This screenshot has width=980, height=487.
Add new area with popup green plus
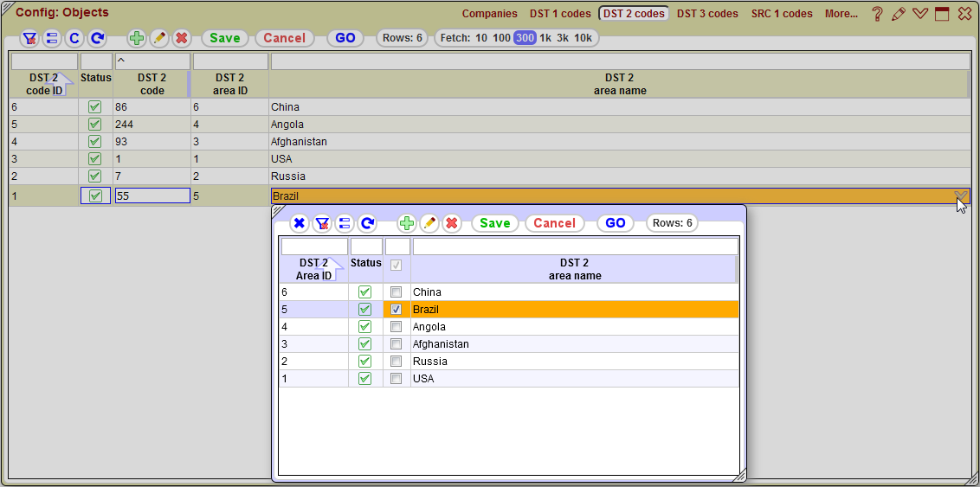click(406, 223)
